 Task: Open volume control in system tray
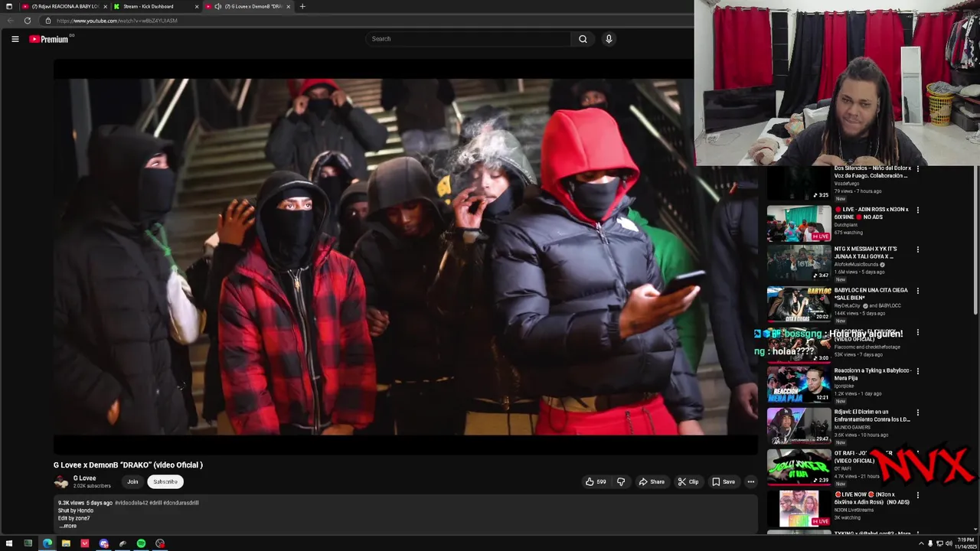point(949,543)
